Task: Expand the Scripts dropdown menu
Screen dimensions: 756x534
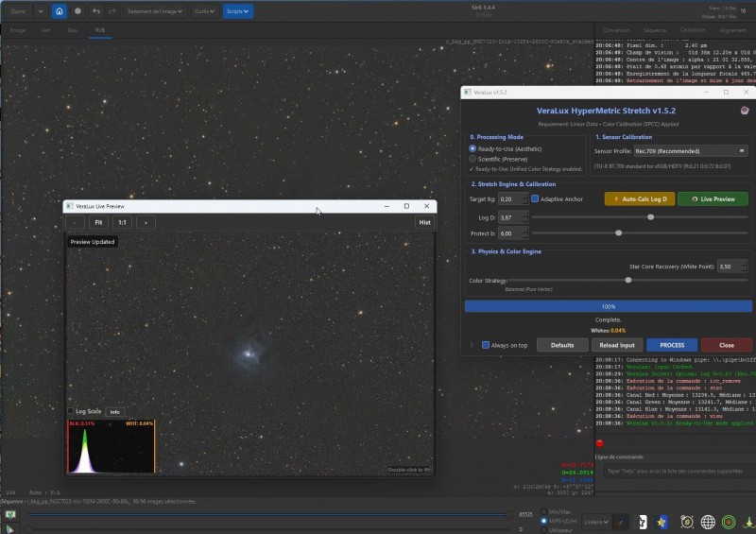Action: (x=238, y=11)
